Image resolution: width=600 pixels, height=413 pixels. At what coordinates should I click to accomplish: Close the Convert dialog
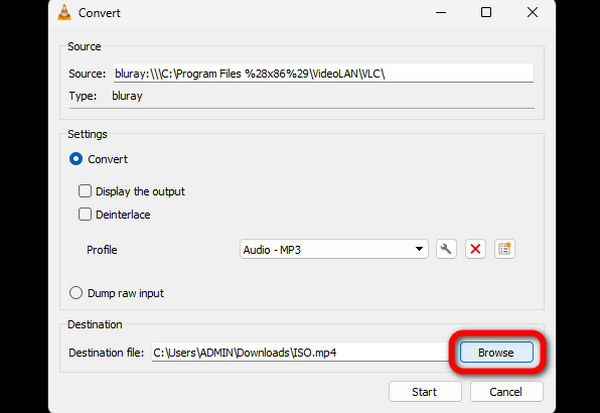coord(532,12)
